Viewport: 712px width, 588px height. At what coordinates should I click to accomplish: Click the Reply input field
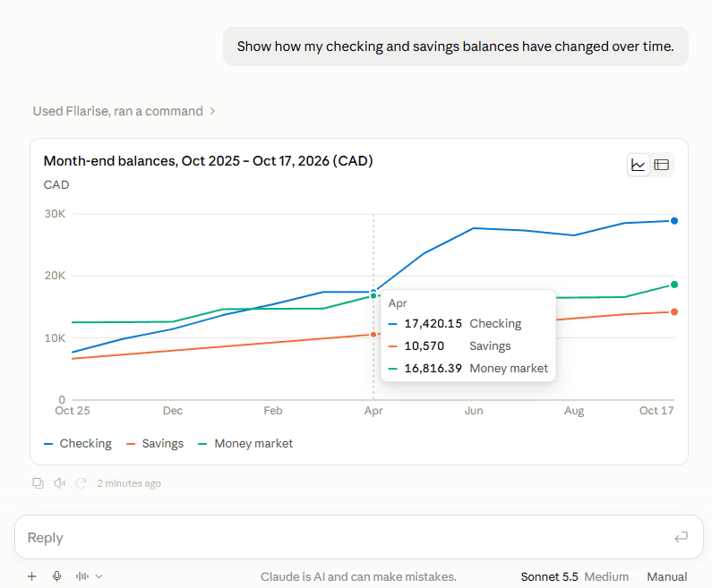[359, 537]
